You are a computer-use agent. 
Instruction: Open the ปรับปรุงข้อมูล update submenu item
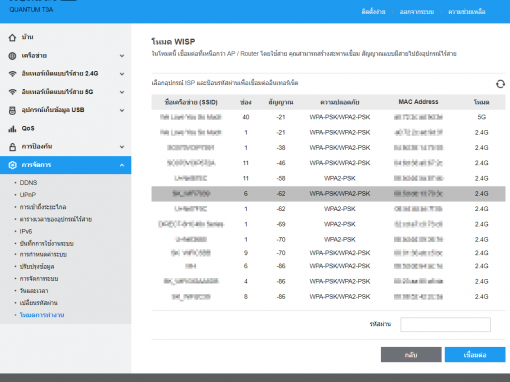tap(37, 267)
